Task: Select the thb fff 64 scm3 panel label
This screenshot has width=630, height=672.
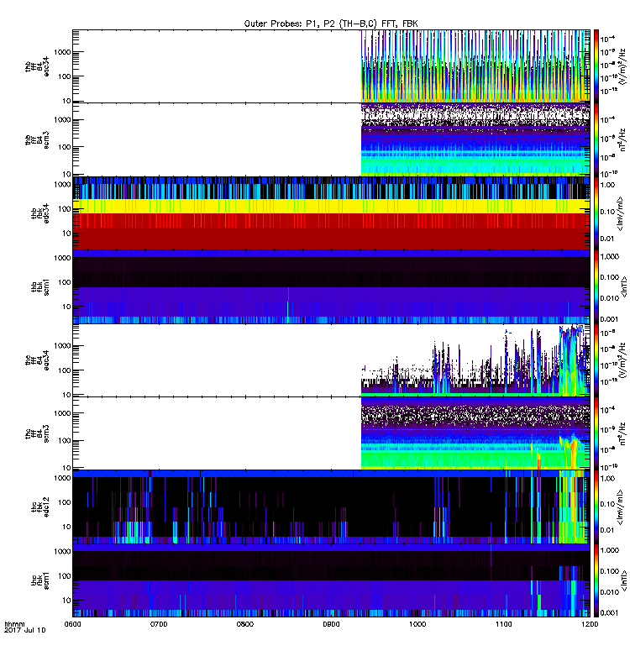Action: point(37,139)
